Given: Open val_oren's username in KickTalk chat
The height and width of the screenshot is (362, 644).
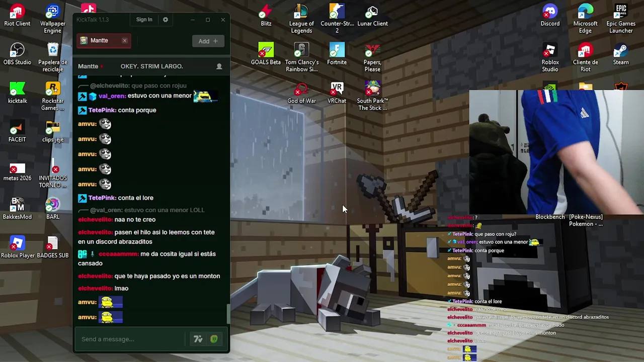Looking at the screenshot, I should (112, 96).
